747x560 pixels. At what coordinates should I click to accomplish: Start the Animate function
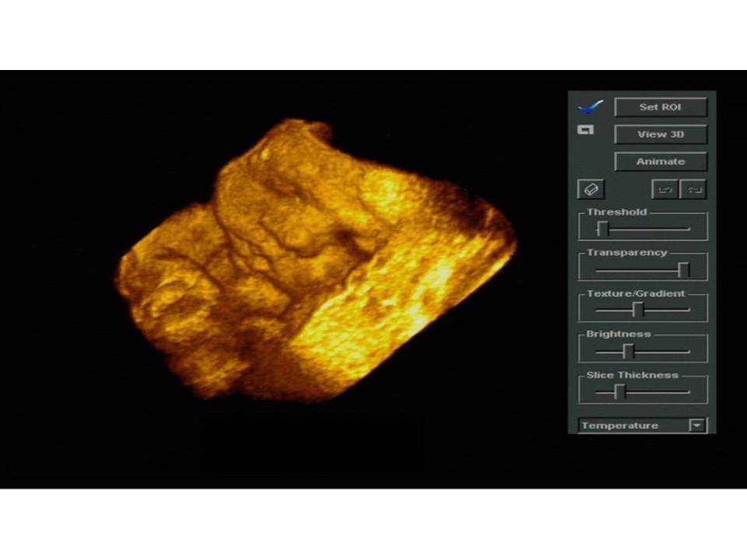661,162
